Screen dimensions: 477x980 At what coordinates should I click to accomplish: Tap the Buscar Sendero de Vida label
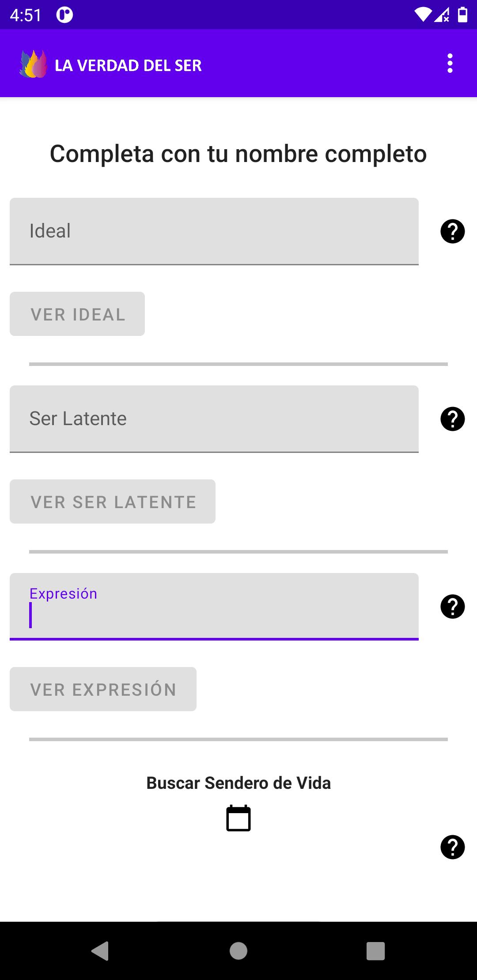coord(238,783)
